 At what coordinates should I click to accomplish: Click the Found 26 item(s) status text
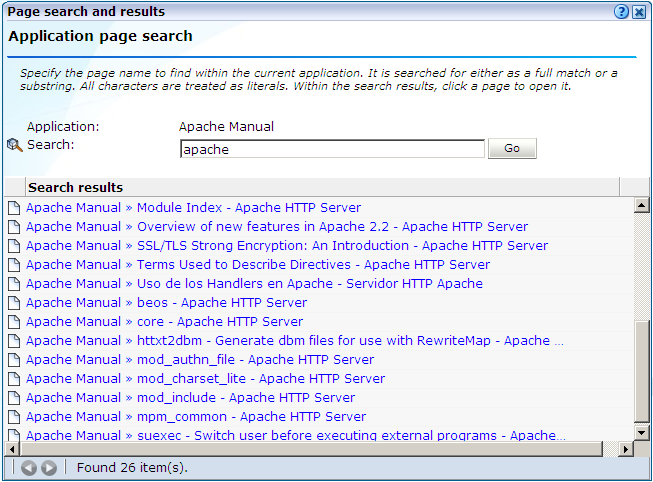coord(132,468)
